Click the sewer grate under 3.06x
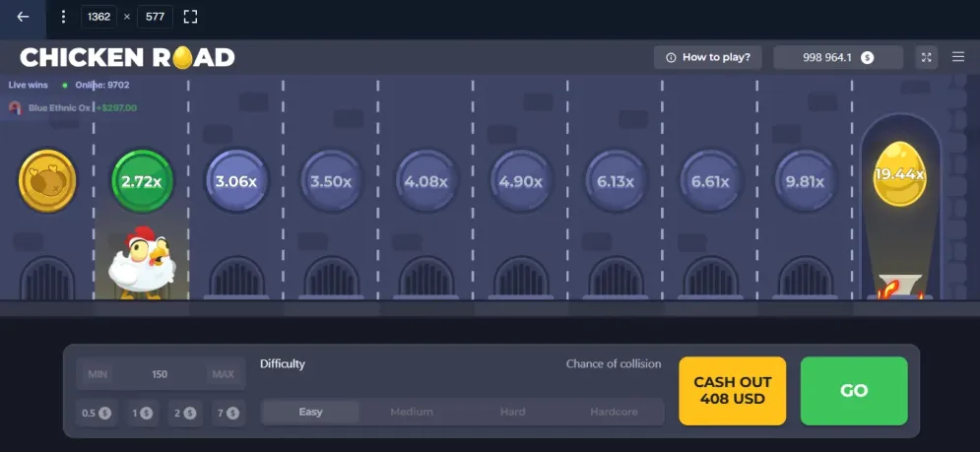This screenshot has width=980, height=452. (236, 278)
